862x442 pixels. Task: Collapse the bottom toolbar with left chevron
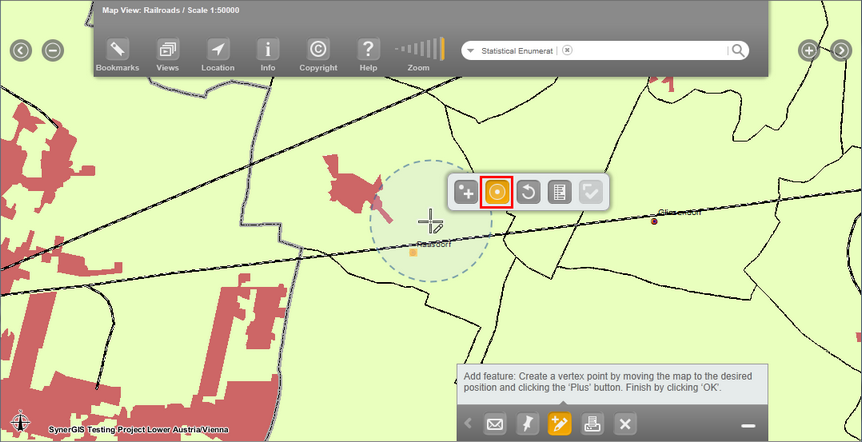tap(466, 424)
